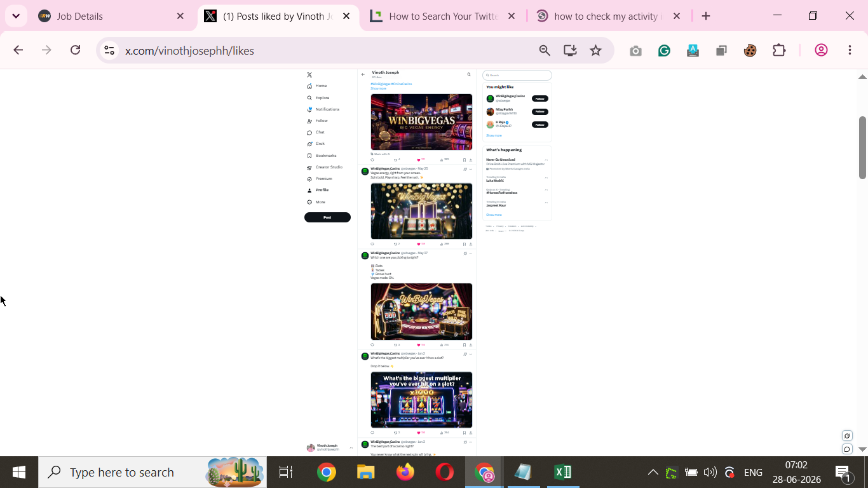Open Chat in the X sidebar

click(x=316, y=132)
